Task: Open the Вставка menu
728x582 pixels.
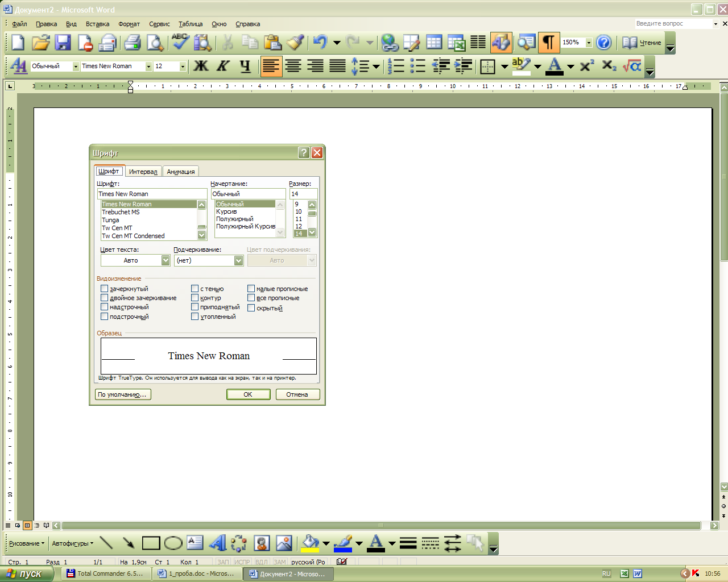Action: click(97, 24)
